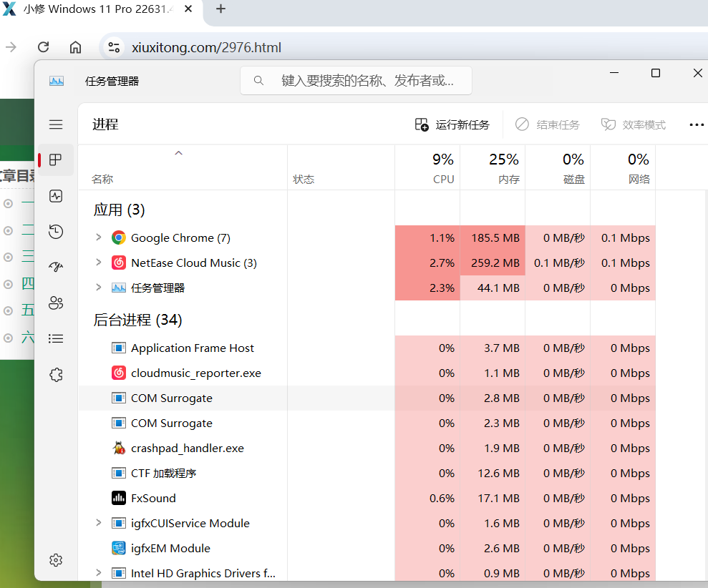Select the Processes page icon in sidebar

56,160
